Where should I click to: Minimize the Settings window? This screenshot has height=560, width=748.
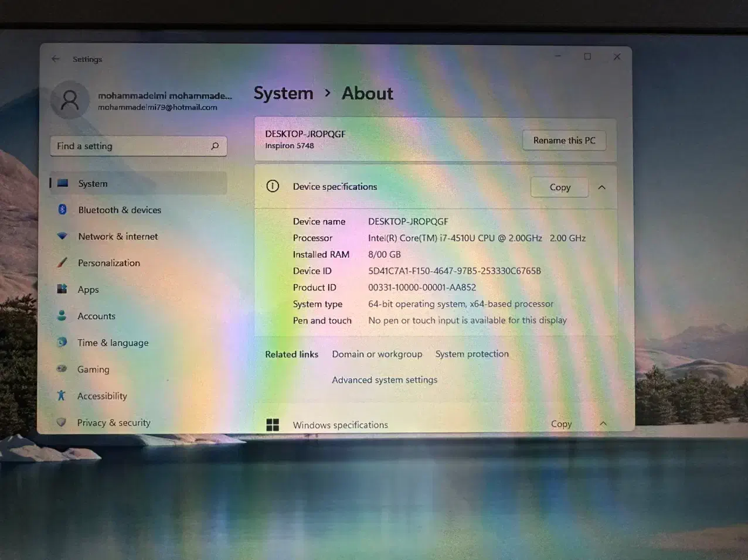click(x=558, y=56)
